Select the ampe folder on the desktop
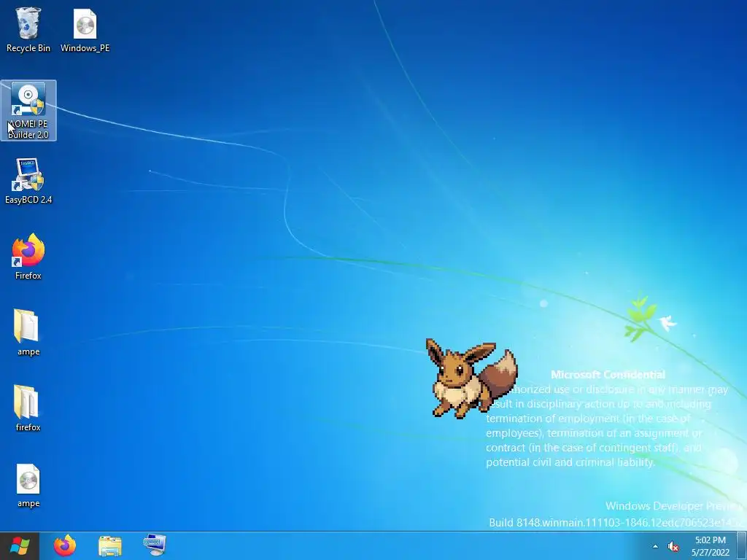Screen dimensions: 747x560 pos(28,332)
